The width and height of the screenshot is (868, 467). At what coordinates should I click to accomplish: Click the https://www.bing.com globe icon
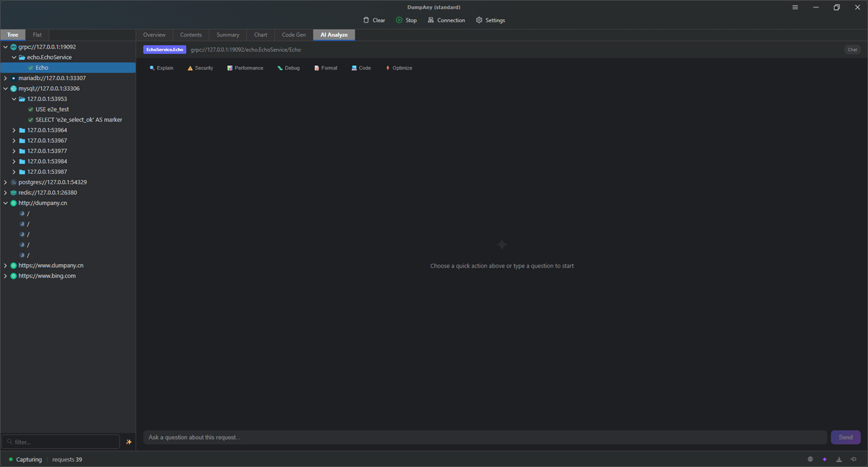click(x=14, y=276)
